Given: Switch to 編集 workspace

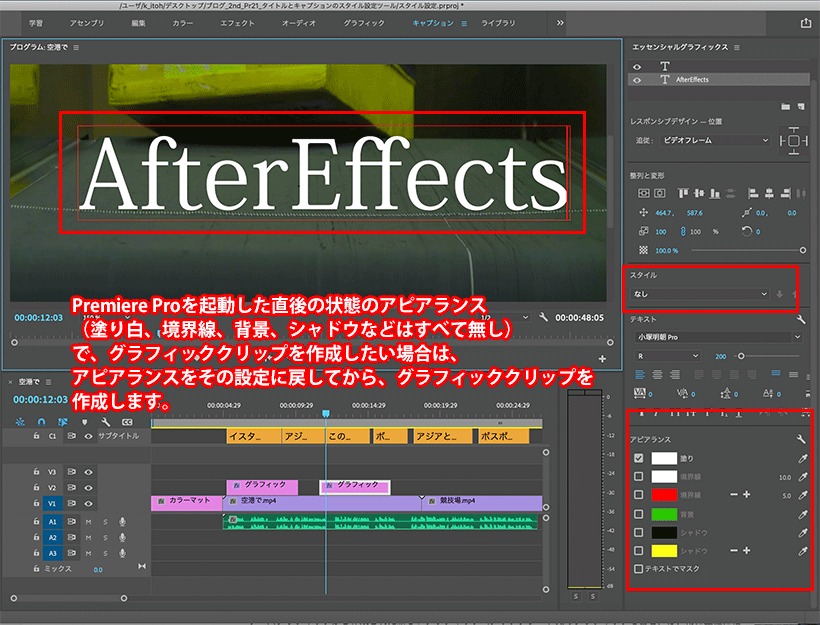Looking at the screenshot, I should click(139, 24).
